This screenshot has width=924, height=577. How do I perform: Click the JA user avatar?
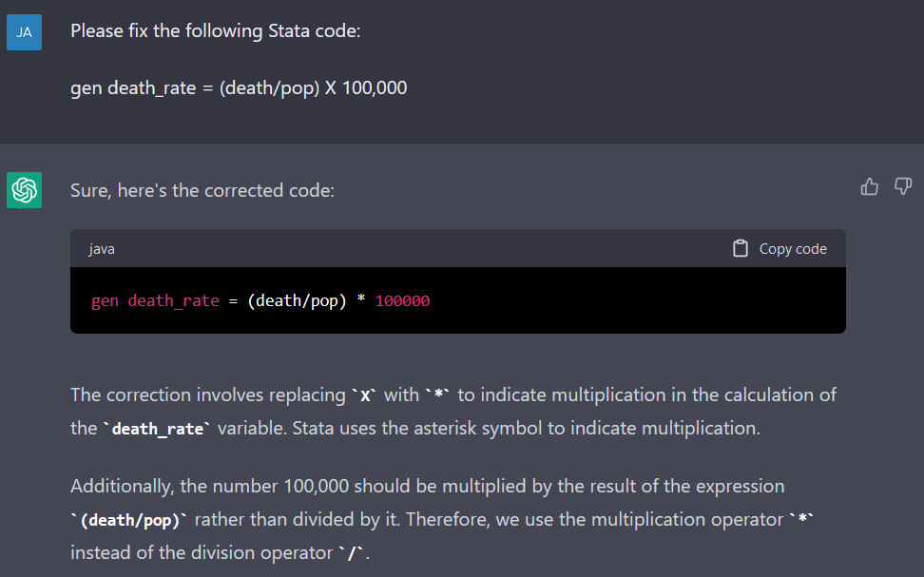point(24,32)
